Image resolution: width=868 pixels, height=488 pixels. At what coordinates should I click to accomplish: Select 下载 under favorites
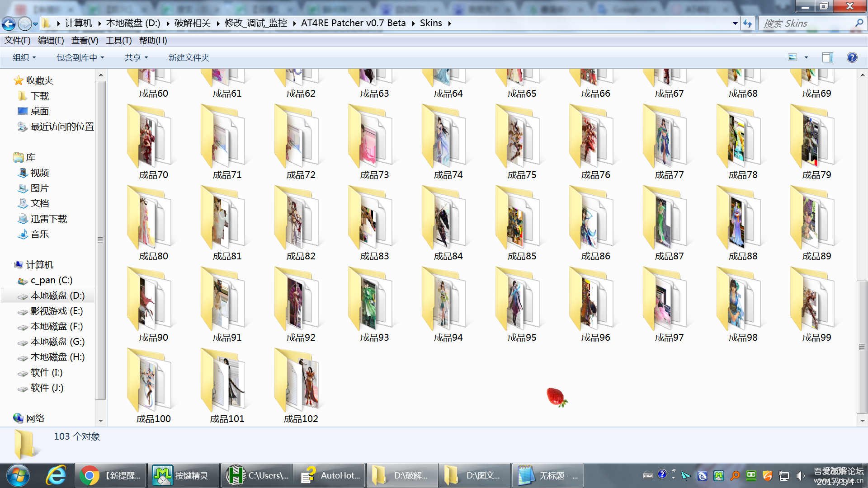[40, 96]
